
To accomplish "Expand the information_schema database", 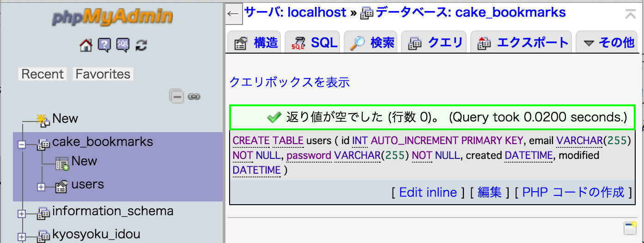I will [x=21, y=213].
